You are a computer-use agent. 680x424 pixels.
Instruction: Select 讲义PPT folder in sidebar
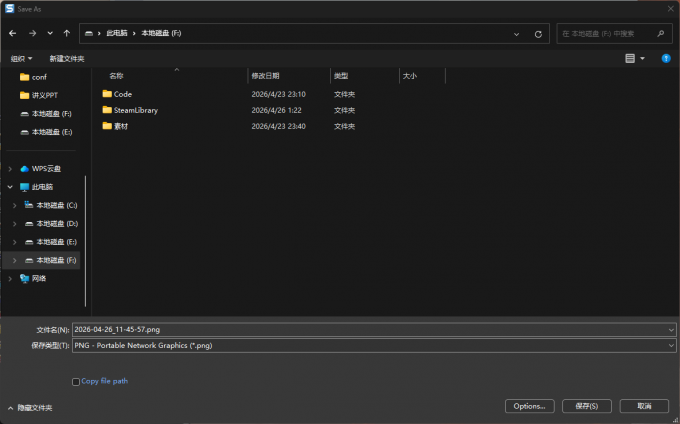(39, 95)
